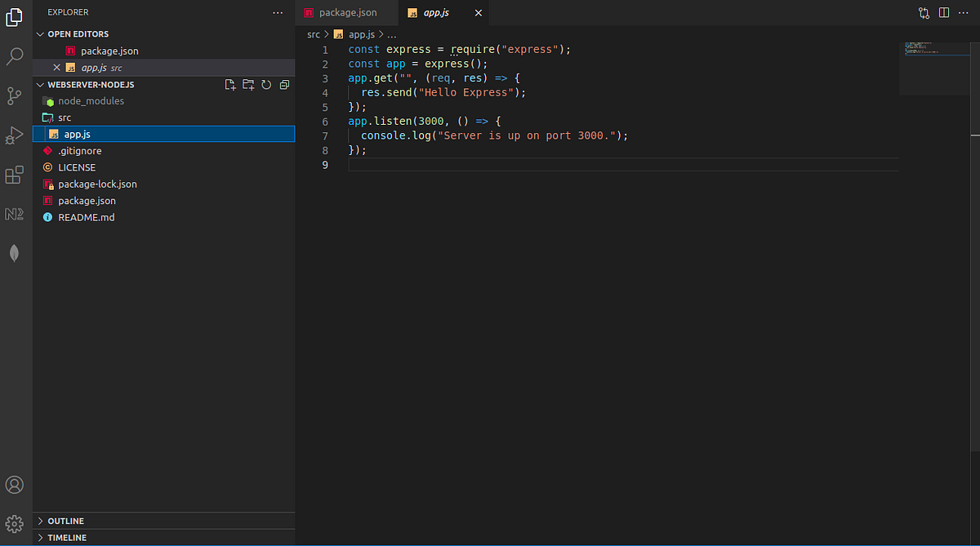Open the MongoDB leaf icon panel
This screenshot has width=980, height=546.
click(x=14, y=253)
